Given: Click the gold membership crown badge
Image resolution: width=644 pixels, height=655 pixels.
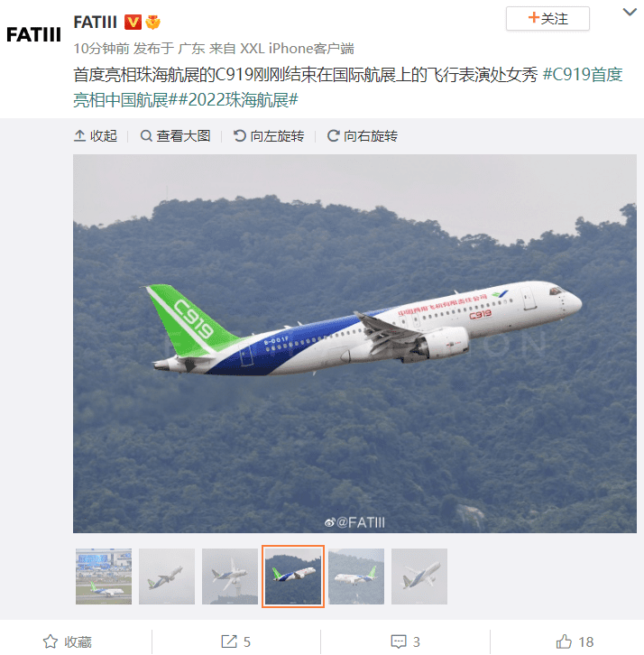Looking at the screenshot, I should [x=152, y=23].
